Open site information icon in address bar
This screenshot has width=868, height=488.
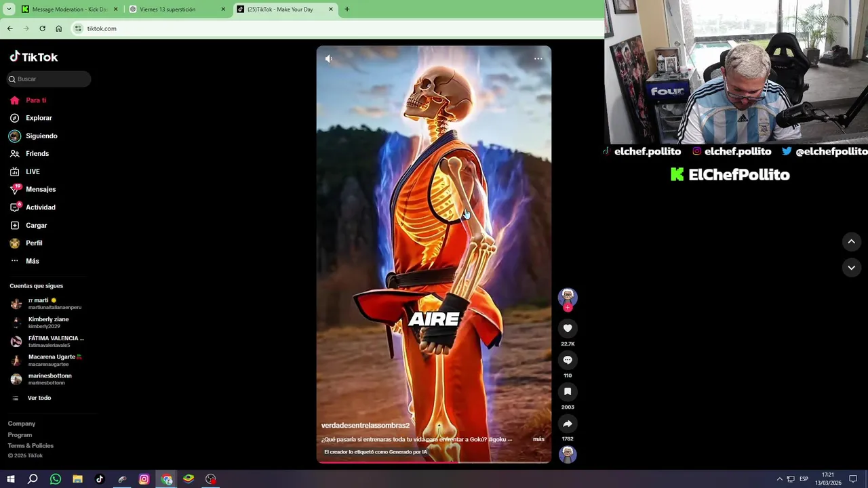(x=78, y=28)
